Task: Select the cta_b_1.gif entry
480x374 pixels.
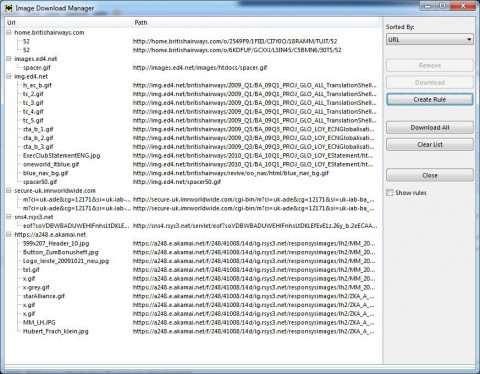Action: point(38,129)
